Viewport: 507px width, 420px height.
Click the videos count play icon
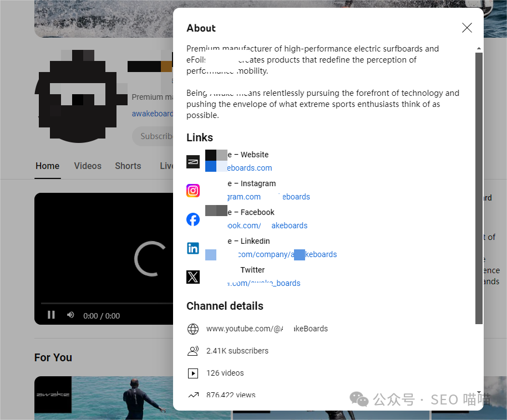[193, 373]
